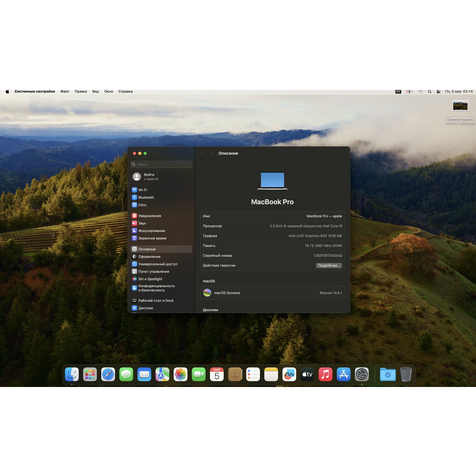Launch Freeform from the Dock
476x476 pixels.
(x=289, y=374)
